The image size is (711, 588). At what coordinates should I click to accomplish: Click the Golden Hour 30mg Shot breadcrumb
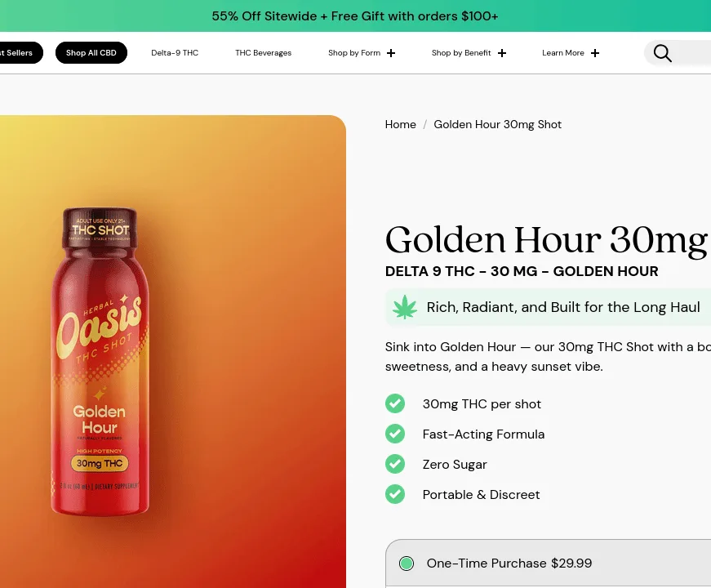[x=497, y=124]
